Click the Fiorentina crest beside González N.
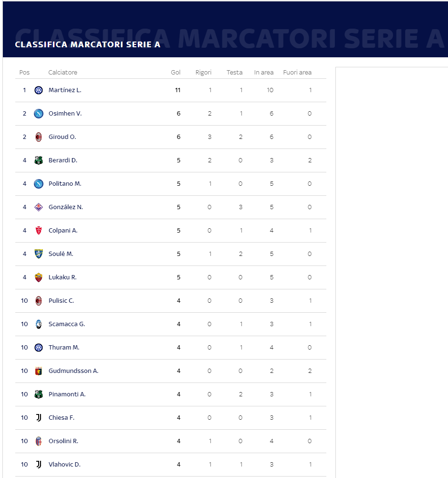Screen dimensions: 448x478 coord(39,207)
